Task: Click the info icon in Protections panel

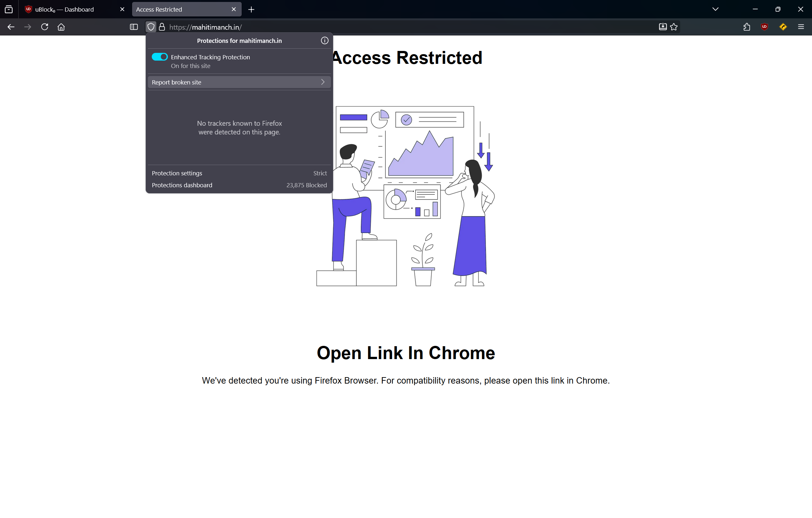Action: pyautogui.click(x=324, y=41)
